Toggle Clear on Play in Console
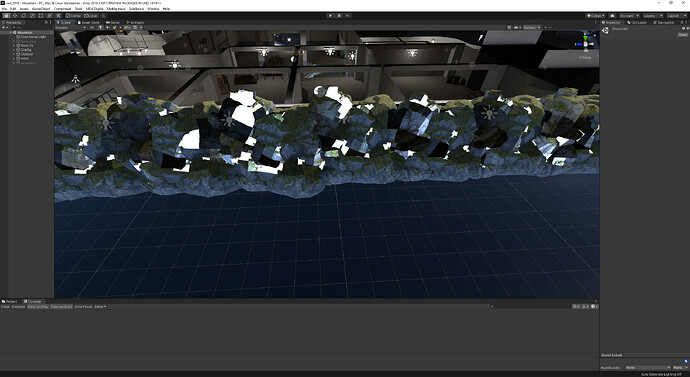 pos(38,307)
